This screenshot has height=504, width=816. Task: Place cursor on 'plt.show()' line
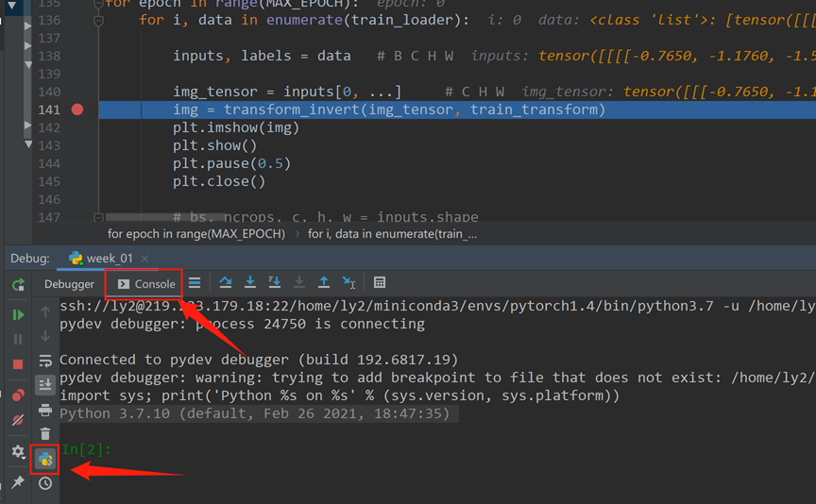click(215, 145)
